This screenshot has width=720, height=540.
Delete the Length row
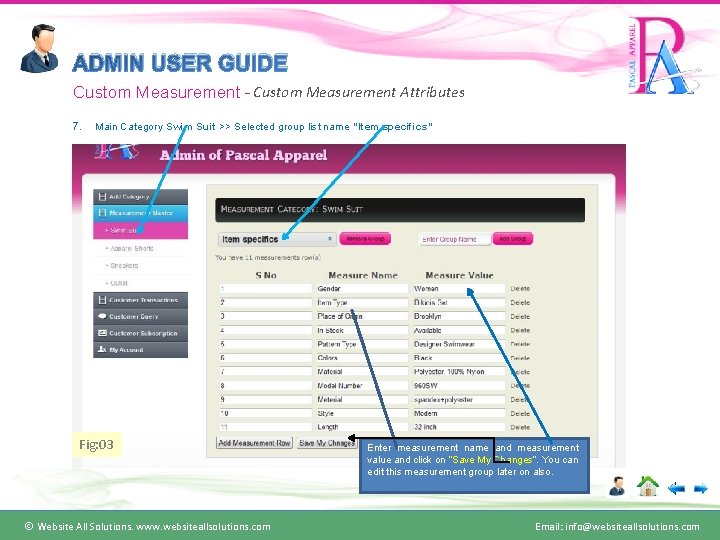[x=520, y=428]
